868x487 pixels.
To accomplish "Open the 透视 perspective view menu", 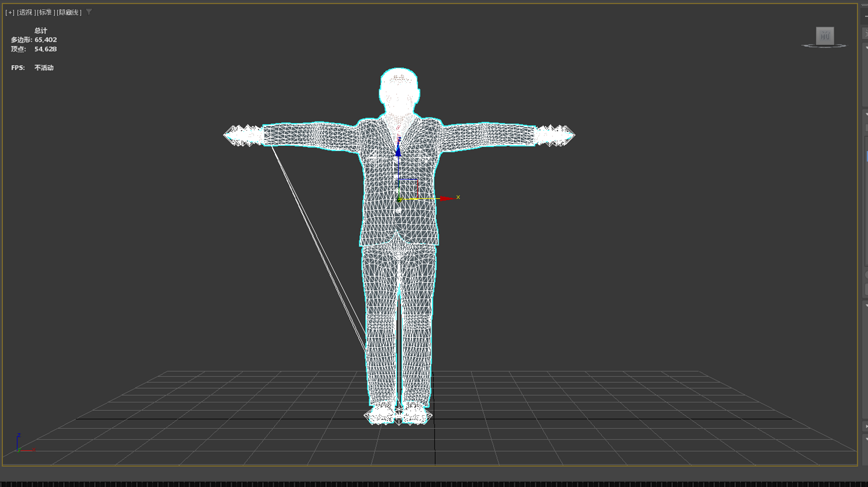I will [25, 12].
